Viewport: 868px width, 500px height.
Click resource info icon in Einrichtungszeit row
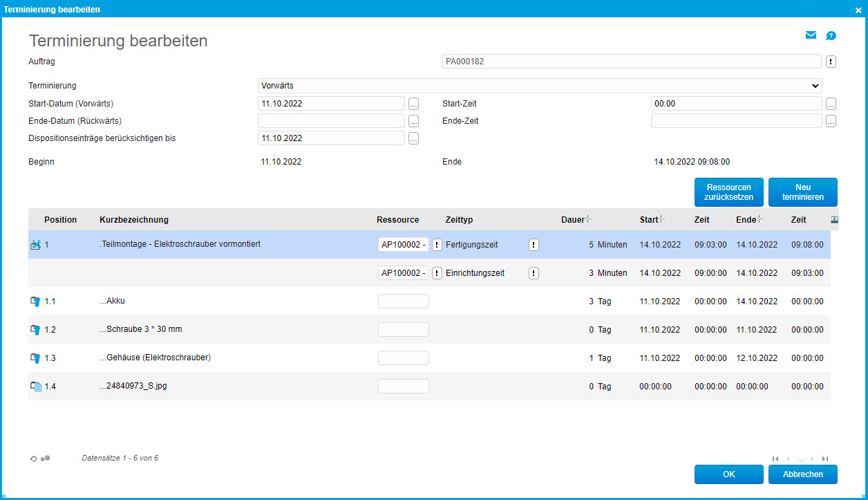(437, 273)
